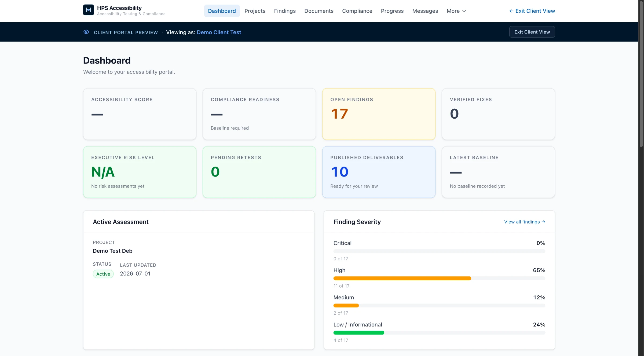Click the Demo Client Test link
This screenshot has height=356, width=644.
coord(219,32)
